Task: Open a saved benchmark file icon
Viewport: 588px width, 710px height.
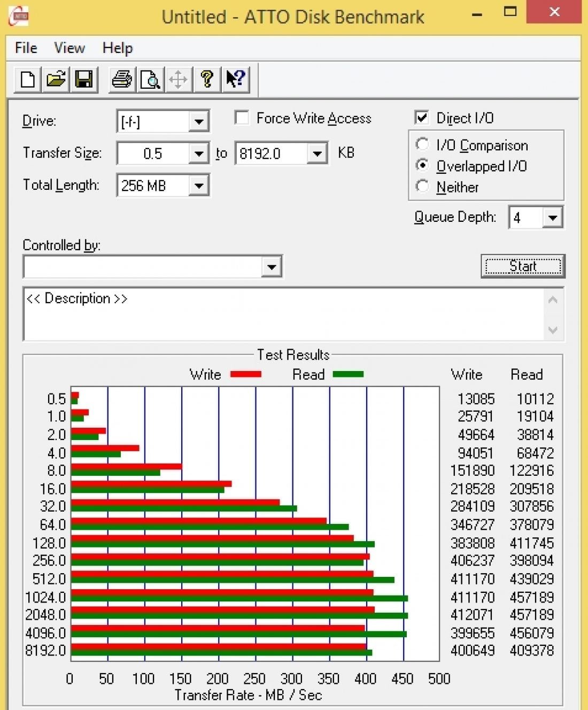Action: [56, 80]
